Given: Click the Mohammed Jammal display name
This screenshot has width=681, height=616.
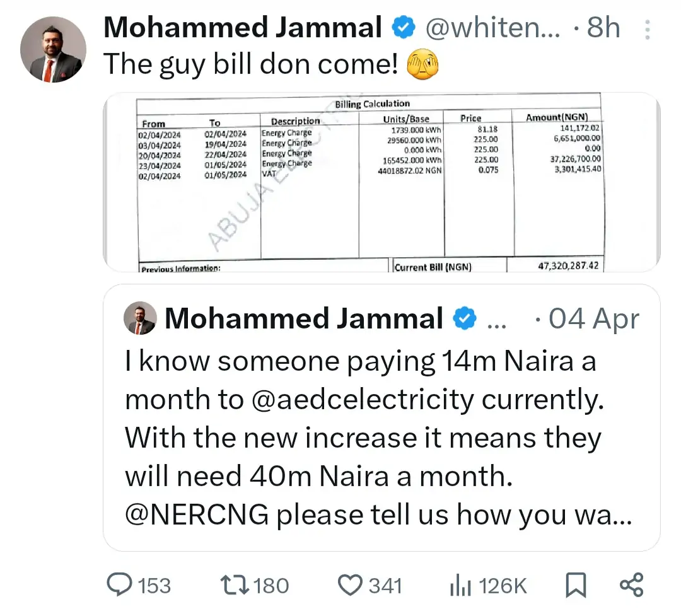Looking at the screenshot, I should point(243,28).
